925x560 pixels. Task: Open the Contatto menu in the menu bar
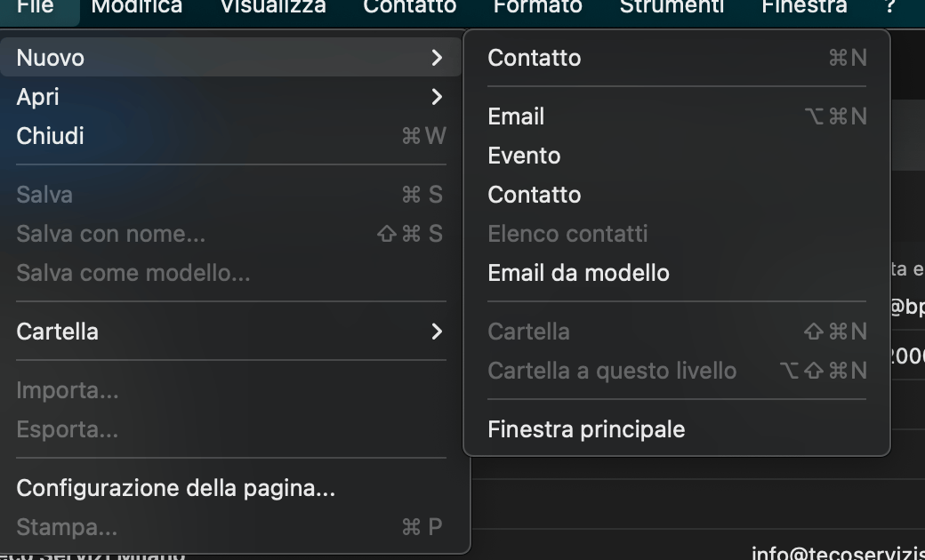pyautogui.click(x=410, y=7)
